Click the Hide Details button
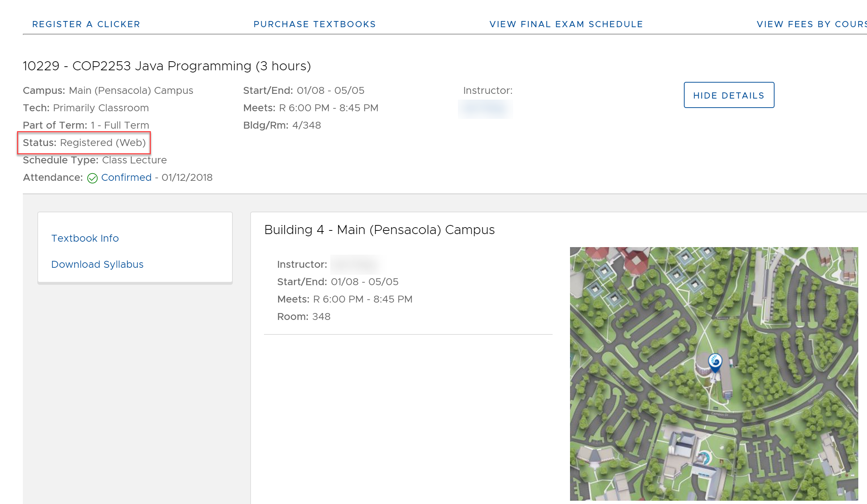 (x=729, y=95)
